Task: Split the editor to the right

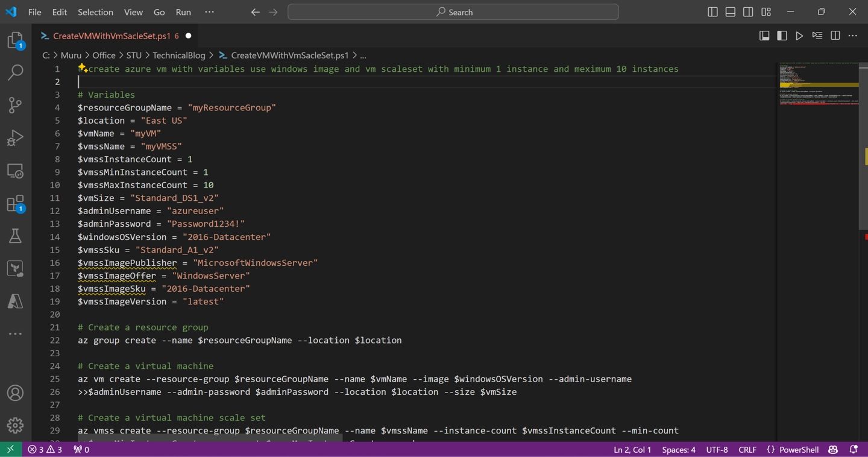Action: pos(835,36)
